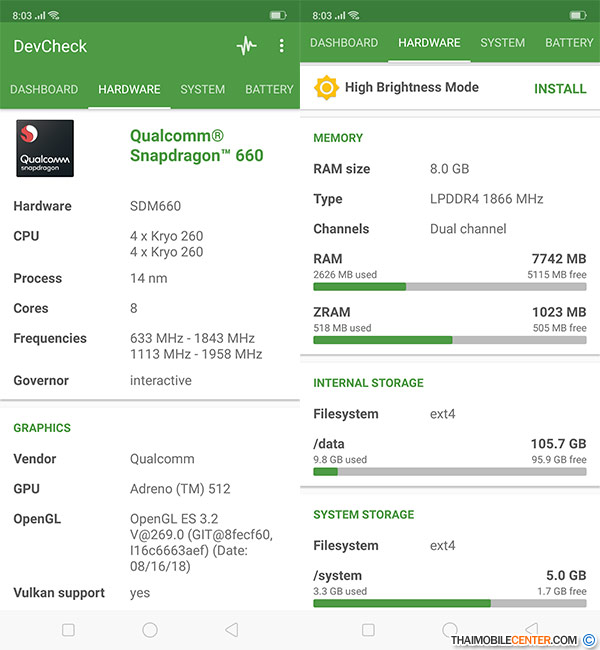This screenshot has height=650, width=600.
Task: Open the Battery tab on left screen
Action: point(269,89)
